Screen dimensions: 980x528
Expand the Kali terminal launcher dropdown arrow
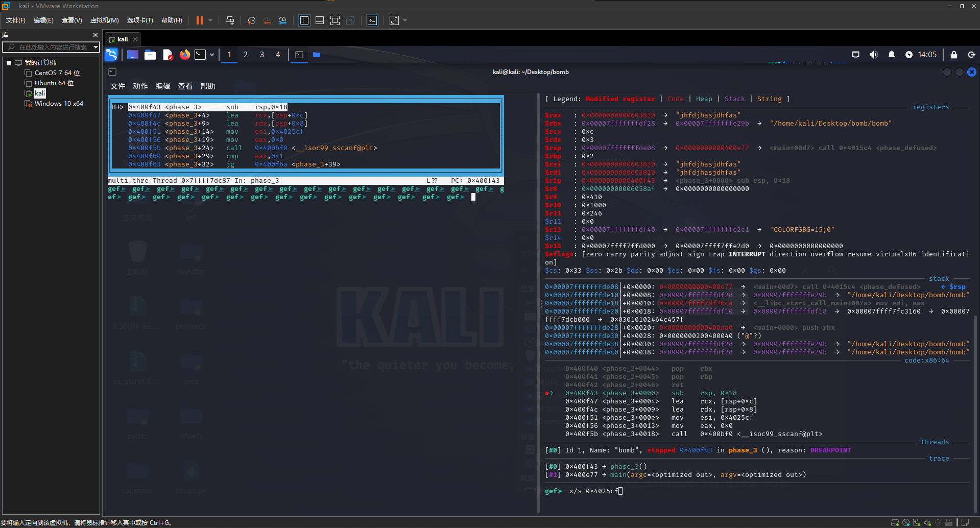click(x=212, y=55)
